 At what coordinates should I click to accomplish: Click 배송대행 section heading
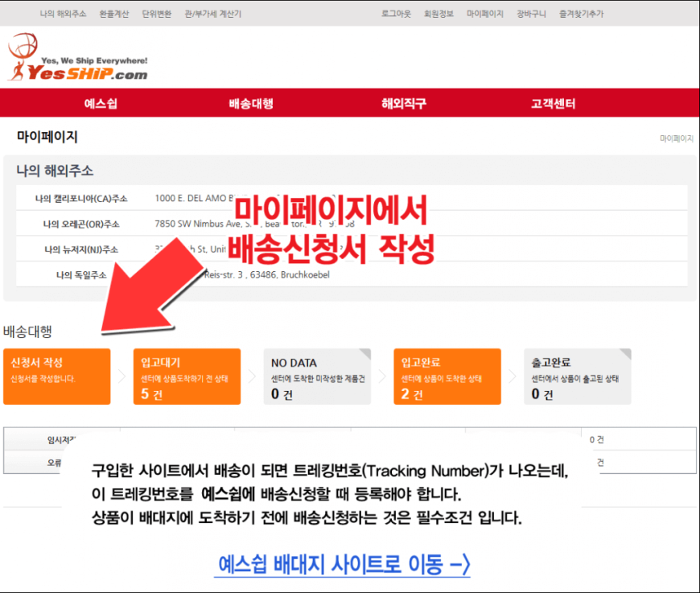[27, 332]
